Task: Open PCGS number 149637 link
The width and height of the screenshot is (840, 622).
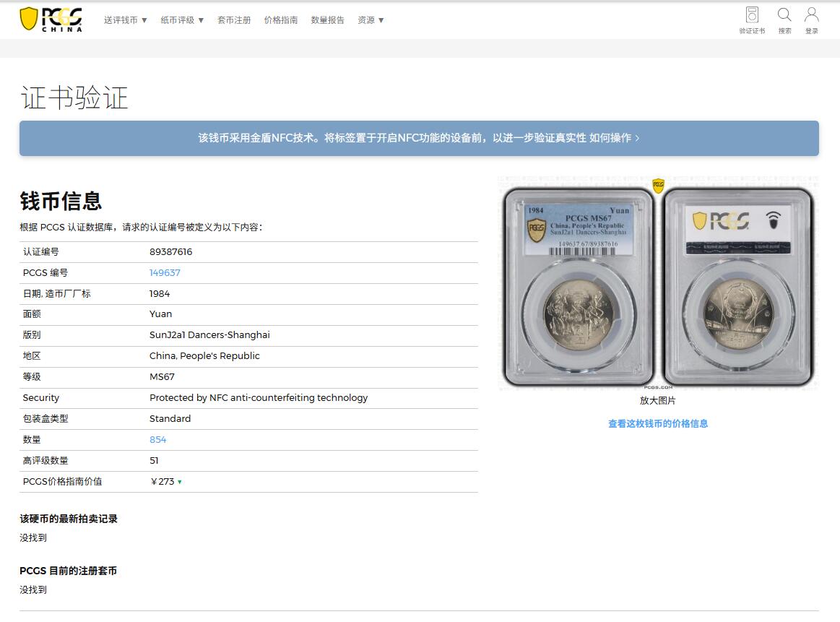Action: coord(165,272)
